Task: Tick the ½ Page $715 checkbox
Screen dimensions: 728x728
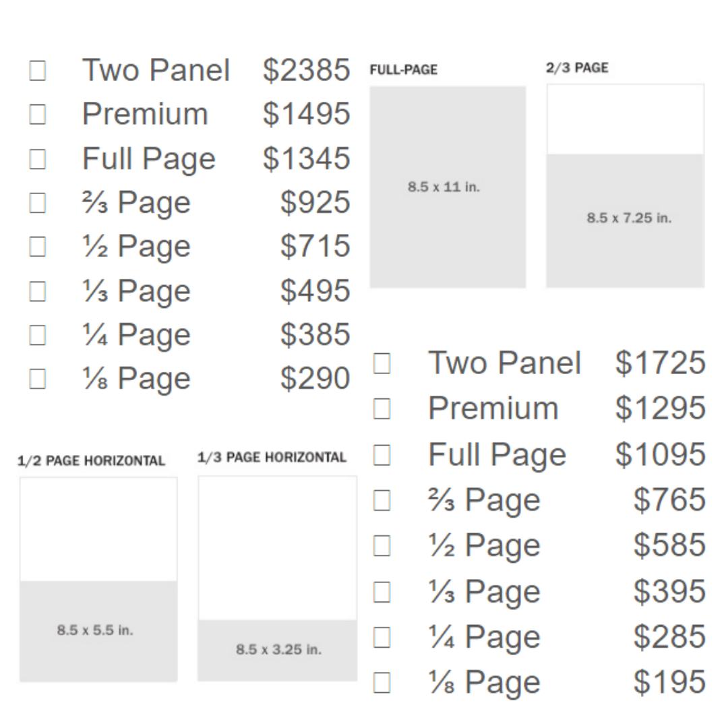Action: pyautogui.click(x=38, y=247)
